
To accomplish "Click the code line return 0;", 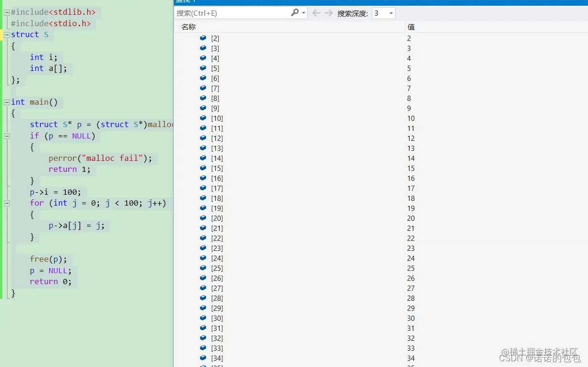I will [x=51, y=282].
